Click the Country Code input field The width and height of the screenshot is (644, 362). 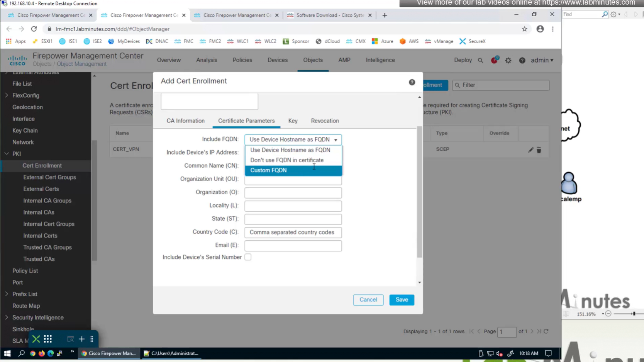click(x=293, y=232)
